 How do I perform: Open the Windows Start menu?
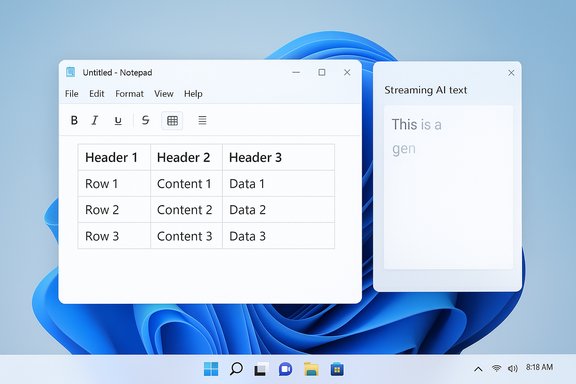tap(211, 369)
